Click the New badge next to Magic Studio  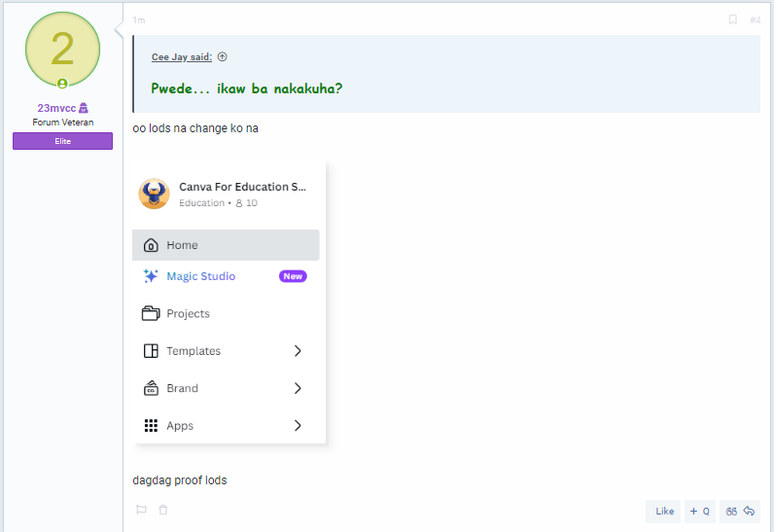pyautogui.click(x=293, y=276)
